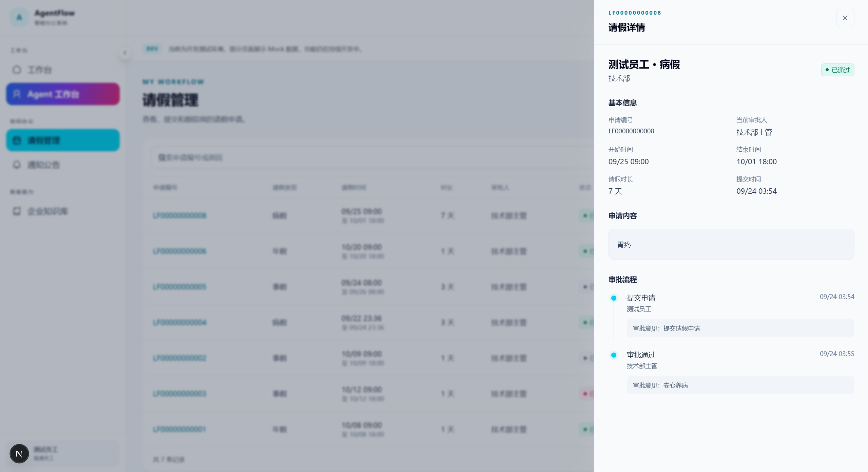The width and height of the screenshot is (868, 472).
Task: Click the 技术部主管 current approver value
Action: click(x=754, y=132)
